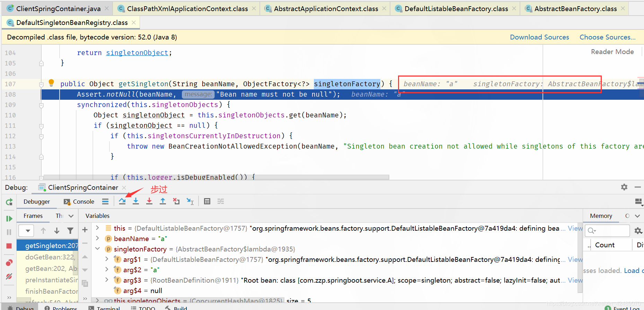Select the next frame with the down arrow

[57, 231]
